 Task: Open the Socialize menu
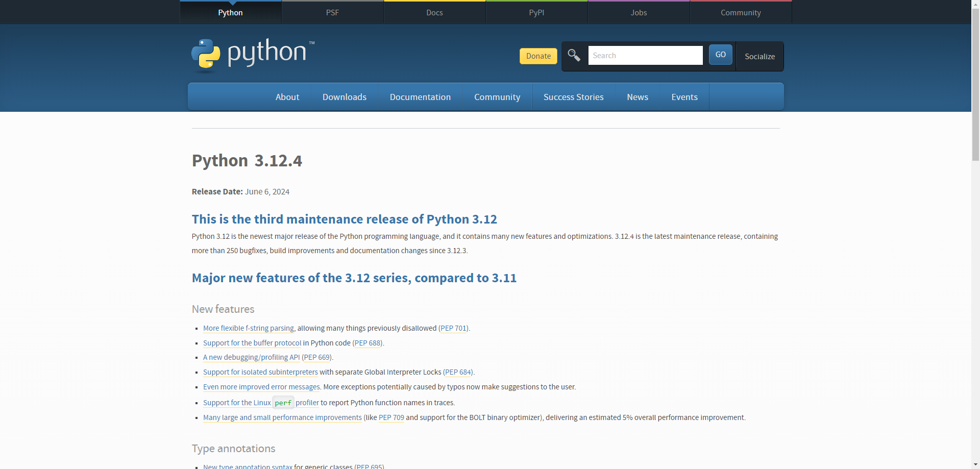click(759, 56)
